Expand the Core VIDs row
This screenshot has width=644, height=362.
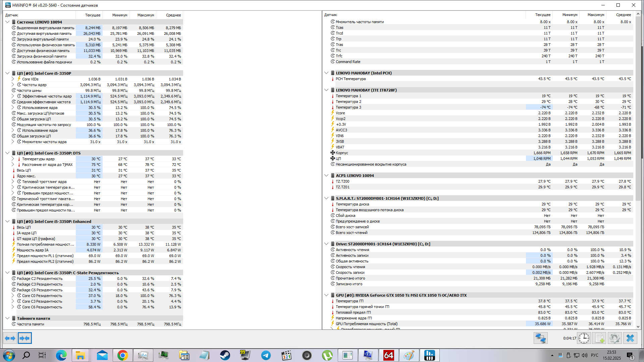[x=13, y=79]
